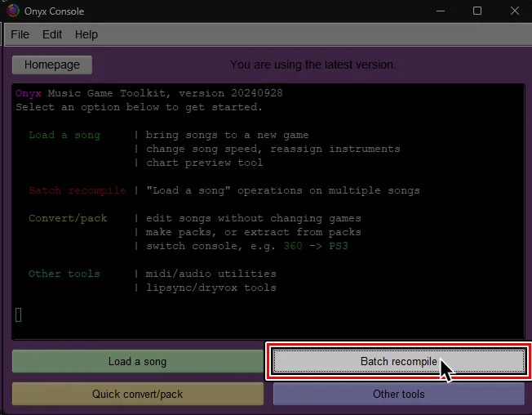Open the Edit menu
Viewport: 532px width, 415px height.
point(52,34)
